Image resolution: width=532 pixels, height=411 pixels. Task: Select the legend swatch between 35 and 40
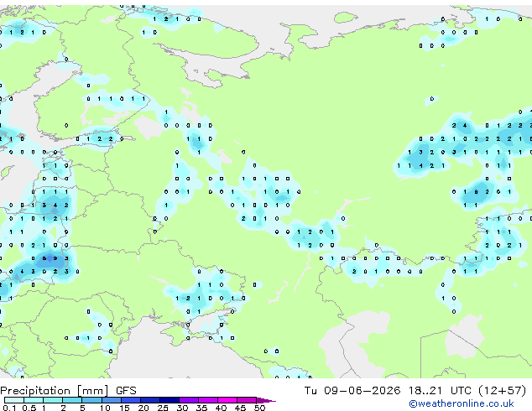207,400
